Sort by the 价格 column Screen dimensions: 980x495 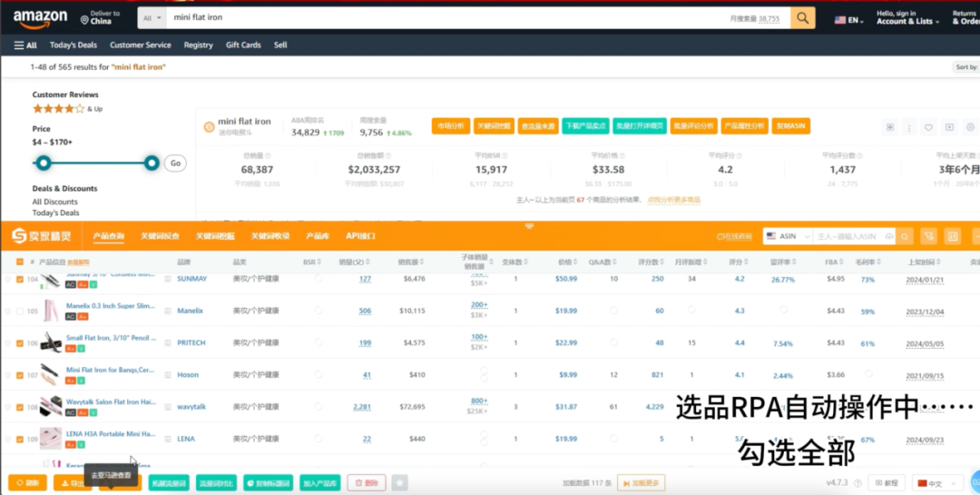tap(567, 262)
